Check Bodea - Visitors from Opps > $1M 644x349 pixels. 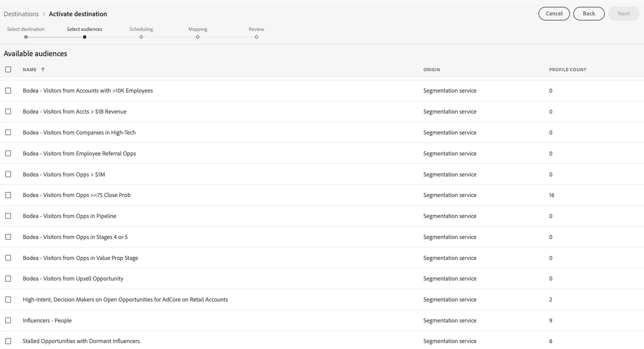tap(8, 174)
